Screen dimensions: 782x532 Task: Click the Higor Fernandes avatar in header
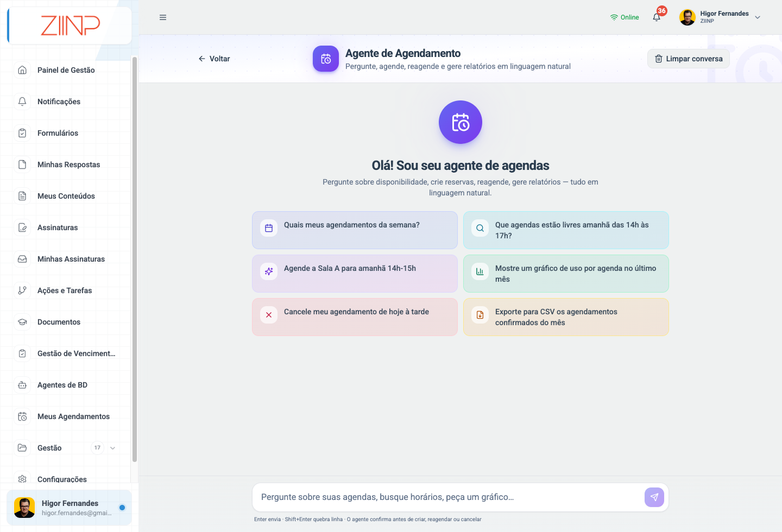pyautogui.click(x=688, y=17)
